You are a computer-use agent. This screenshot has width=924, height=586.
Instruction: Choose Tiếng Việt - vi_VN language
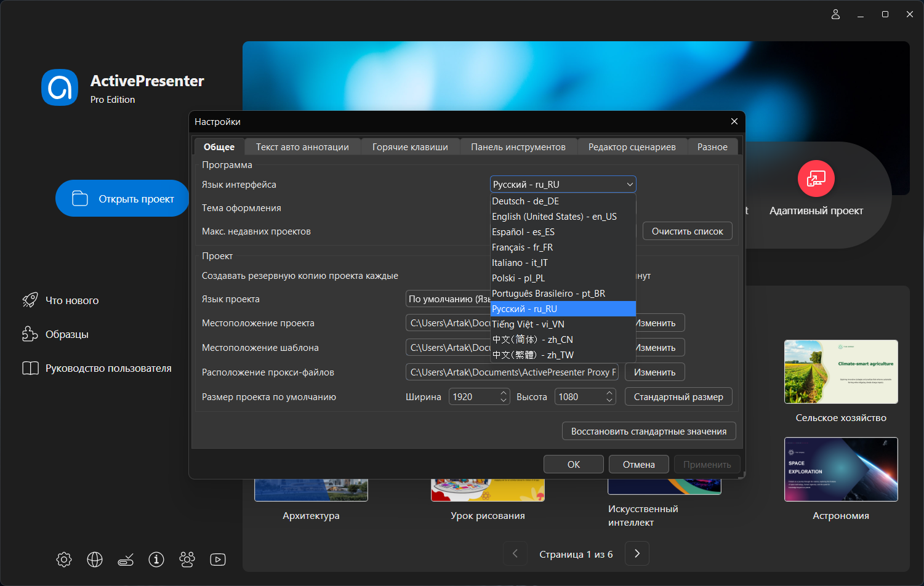[x=563, y=324]
